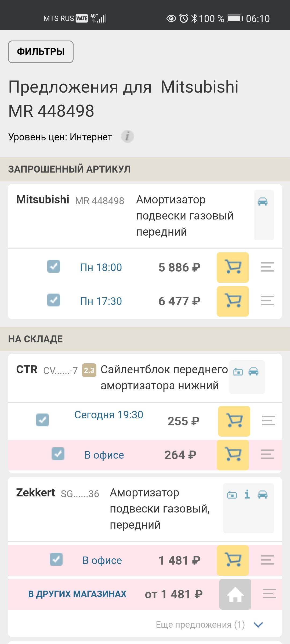
Task: Tap the price level info icon
Action: [x=127, y=136]
